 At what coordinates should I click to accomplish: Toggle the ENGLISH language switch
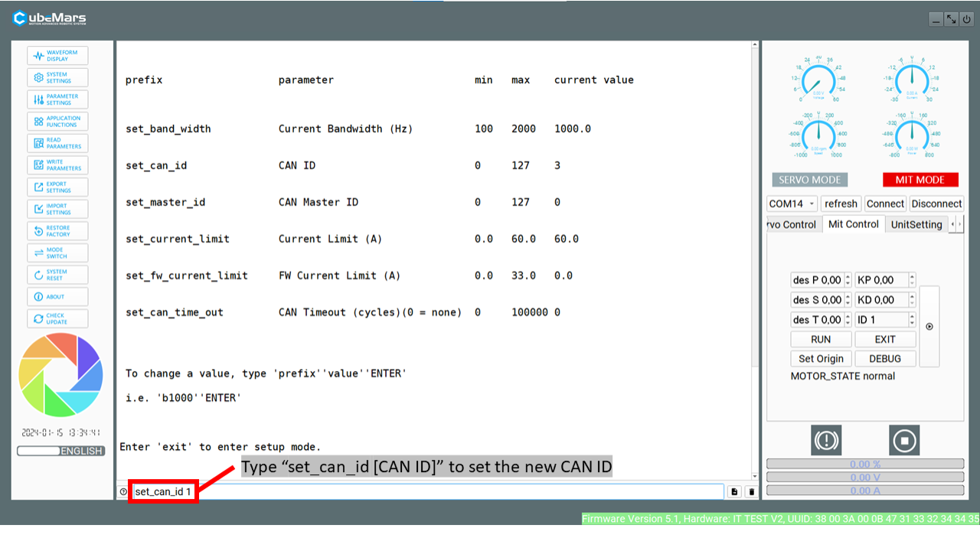(60, 451)
